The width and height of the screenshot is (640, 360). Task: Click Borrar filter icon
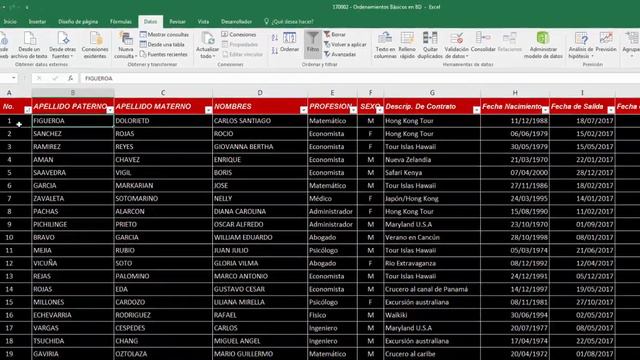coord(335,35)
